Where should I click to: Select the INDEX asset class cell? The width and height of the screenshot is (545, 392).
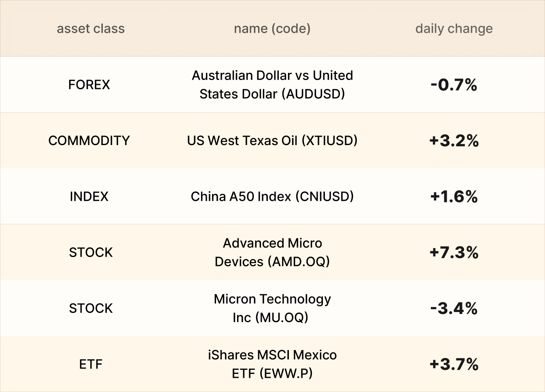click(x=89, y=197)
